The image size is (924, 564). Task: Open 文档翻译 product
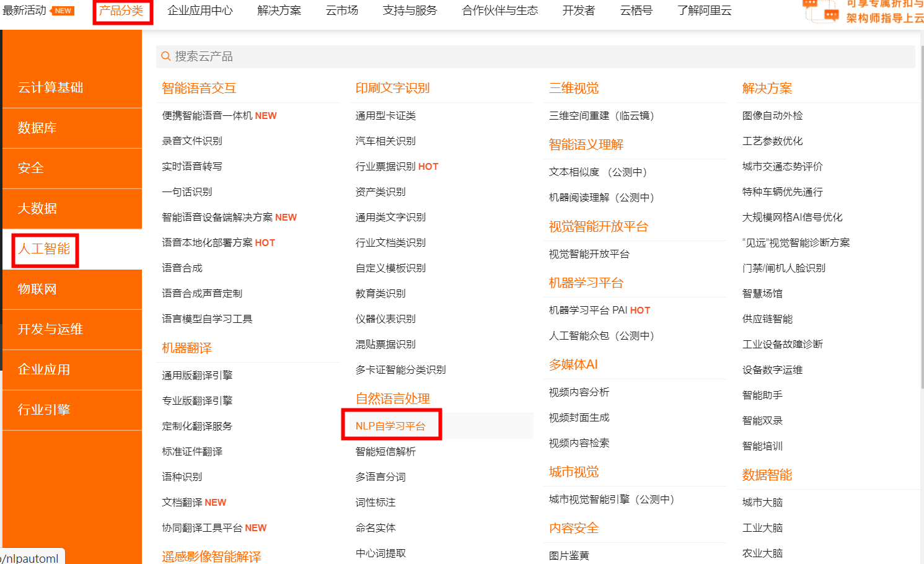click(x=182, y=503)
